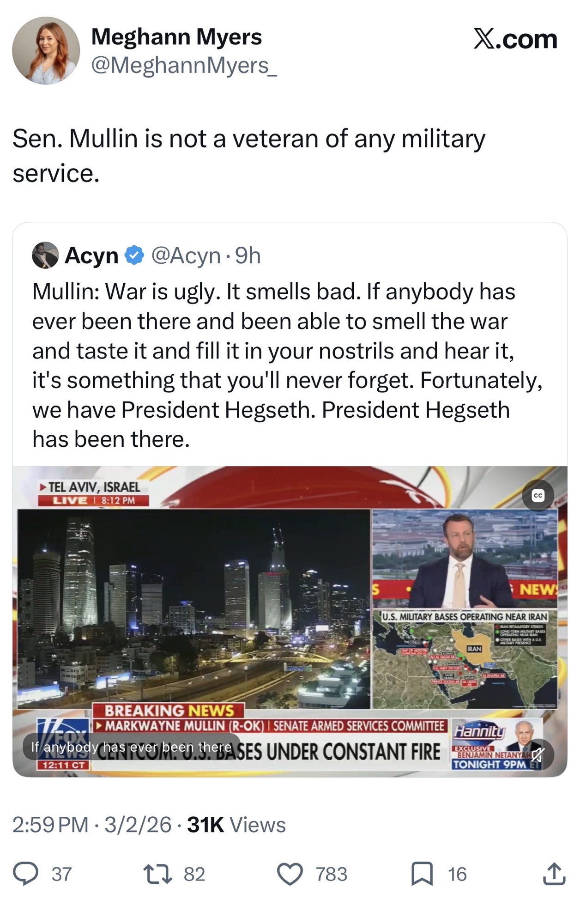Viewport: 580px width, 924px height.
Task: Click the Meghann Myers display name
Action: point(176,37)
